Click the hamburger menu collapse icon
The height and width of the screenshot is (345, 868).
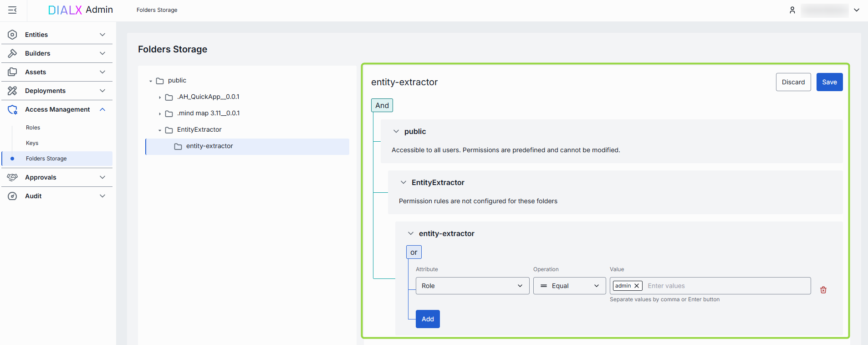(12, 10)
